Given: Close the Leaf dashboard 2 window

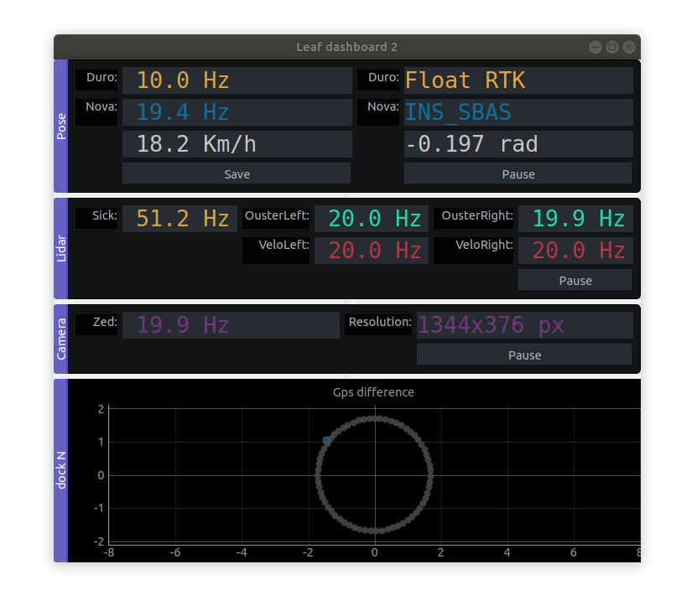Looking at the screenshot, I should pos(629,47).
